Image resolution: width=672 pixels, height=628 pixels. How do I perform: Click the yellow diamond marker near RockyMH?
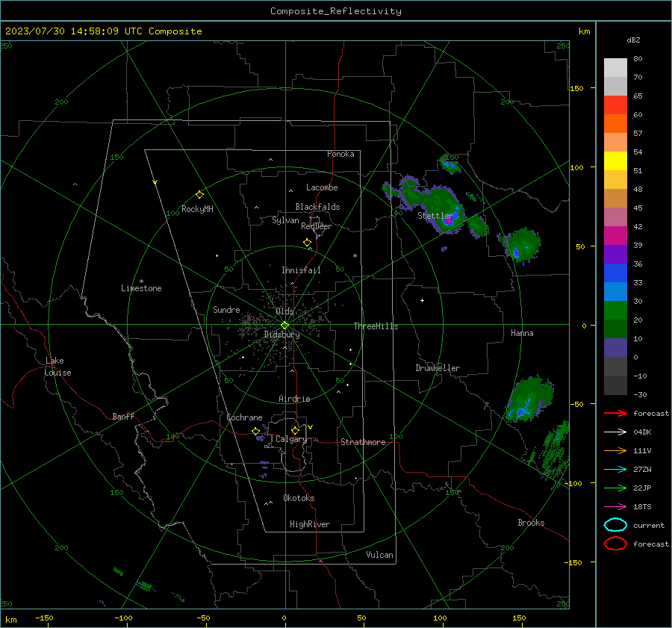[199, 195]
